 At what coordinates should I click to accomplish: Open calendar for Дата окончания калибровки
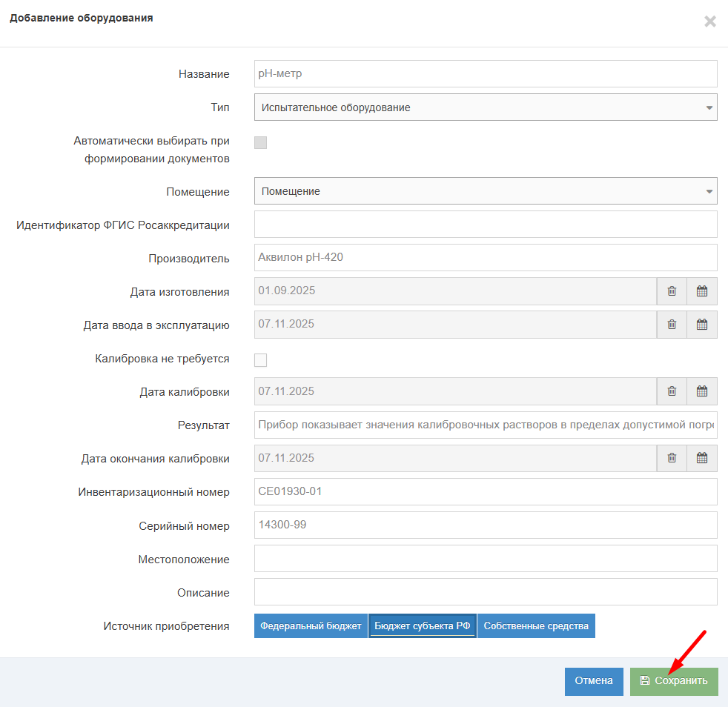[x=702, y=458]
